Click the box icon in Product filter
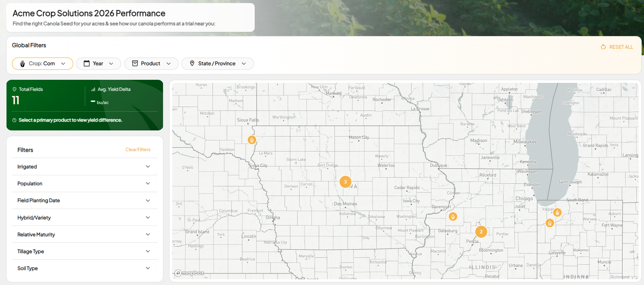The width and height of the screenshot is (644, 285). pyautogui.click(x=135, y=64)
